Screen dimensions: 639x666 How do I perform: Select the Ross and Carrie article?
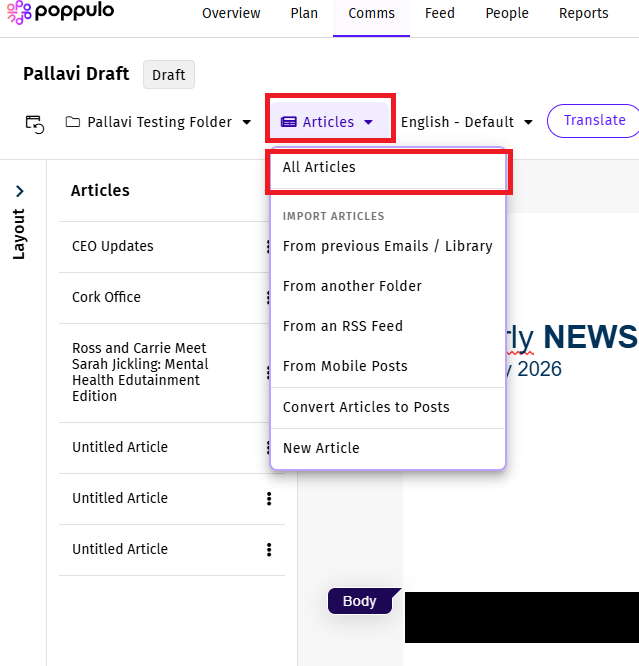click(x=138, y=372)
